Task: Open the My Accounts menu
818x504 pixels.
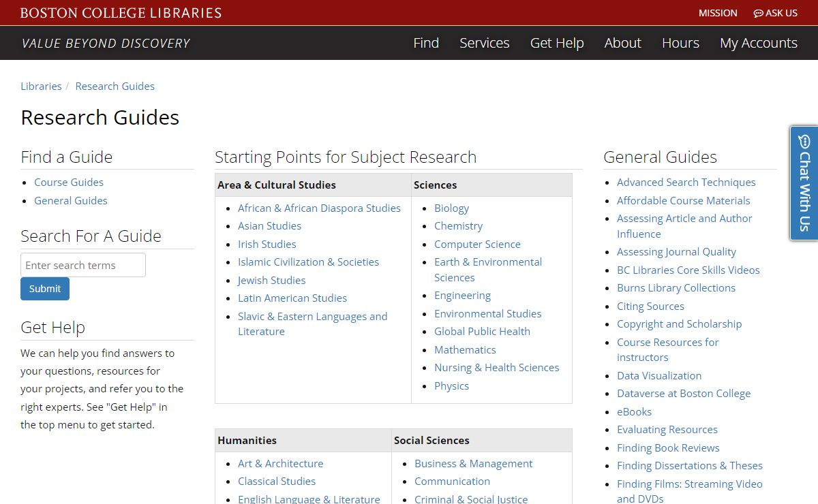Action: 759,43
